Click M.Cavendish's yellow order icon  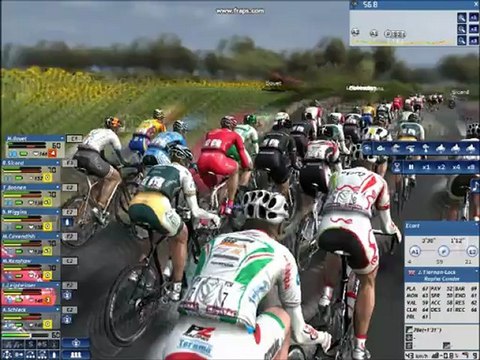(x=48, y=251)
